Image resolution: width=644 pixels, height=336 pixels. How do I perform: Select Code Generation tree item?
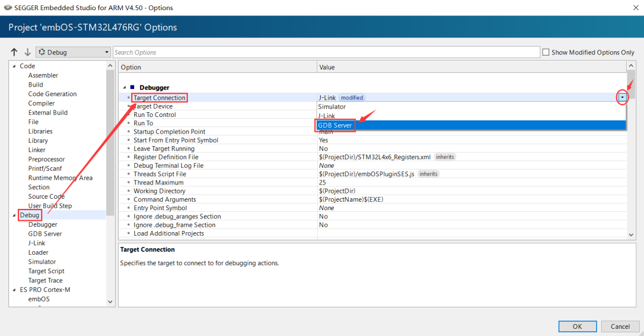52,94
